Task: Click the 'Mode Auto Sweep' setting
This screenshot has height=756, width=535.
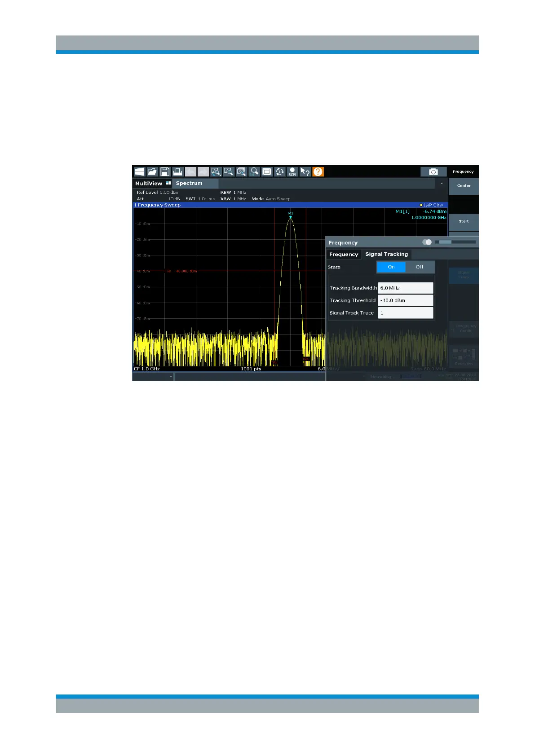Action: 271,198
